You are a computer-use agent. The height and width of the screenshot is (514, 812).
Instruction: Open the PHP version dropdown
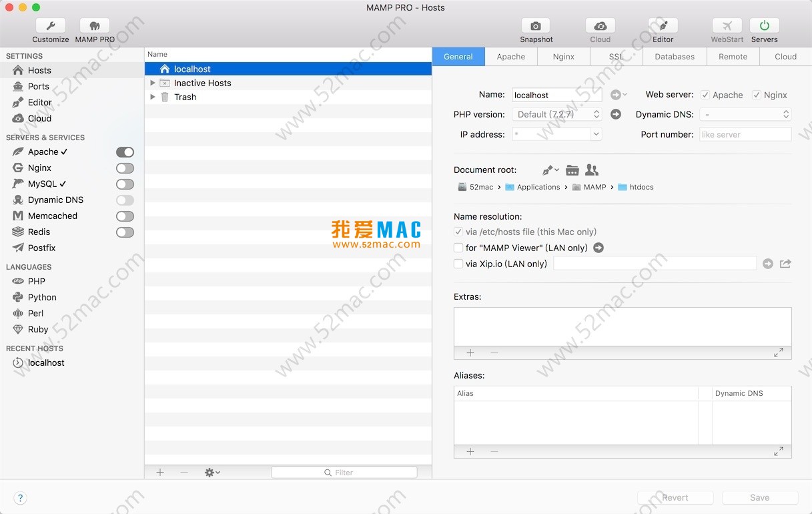click(x=557, y=114)
